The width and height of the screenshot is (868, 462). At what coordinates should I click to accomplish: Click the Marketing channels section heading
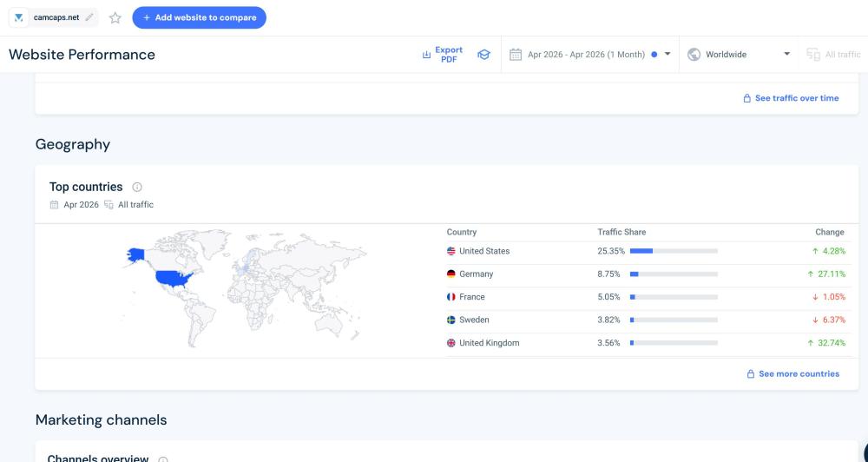102,420
